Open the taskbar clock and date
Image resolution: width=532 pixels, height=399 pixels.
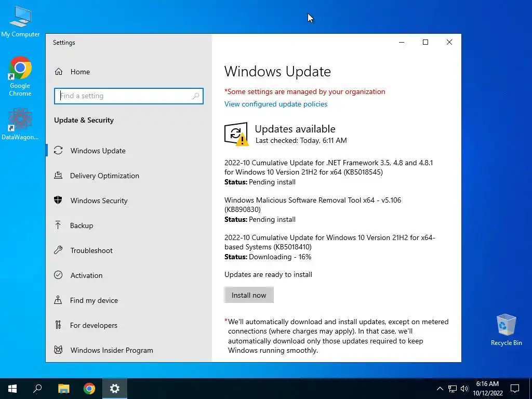coord(487,389)
